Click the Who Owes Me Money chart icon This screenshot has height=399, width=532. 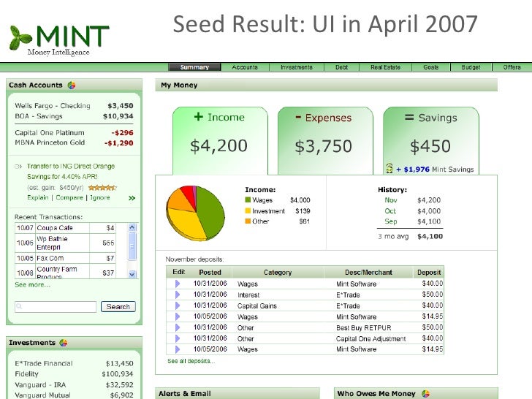point(425,394)
